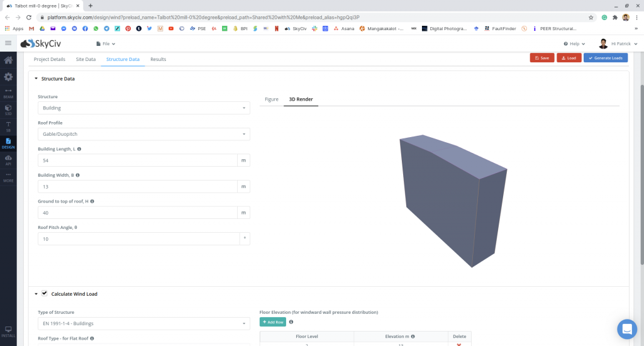Click the Roof Pitch Angle input field
This screenshot has width=644, height=346.
click(x=138, y=239)
